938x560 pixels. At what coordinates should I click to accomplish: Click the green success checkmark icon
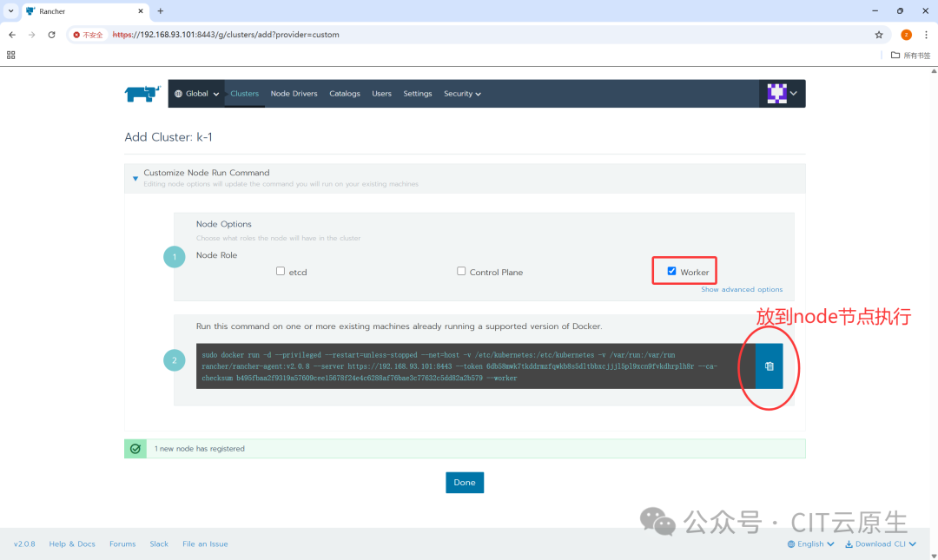coord(135,449)
